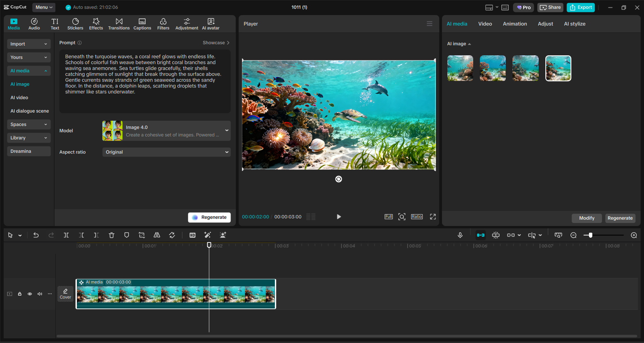Hide the track with the eye icon
644x343 pixels.
click(30, 294)
